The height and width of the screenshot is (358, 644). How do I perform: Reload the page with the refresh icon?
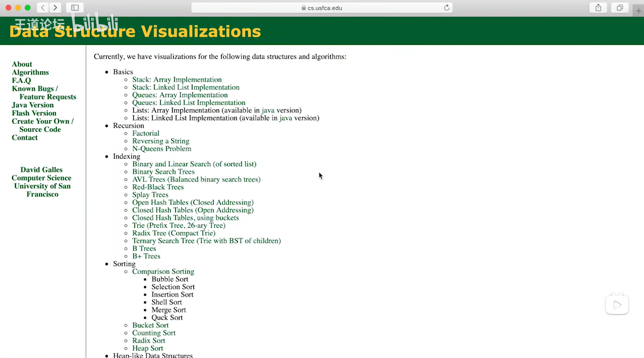[447, 8]
